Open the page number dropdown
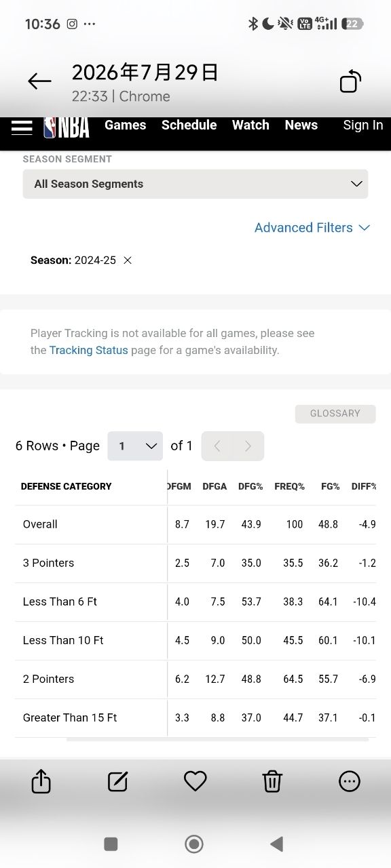Screen dimensions: 391x868 (x=135, y=446)
